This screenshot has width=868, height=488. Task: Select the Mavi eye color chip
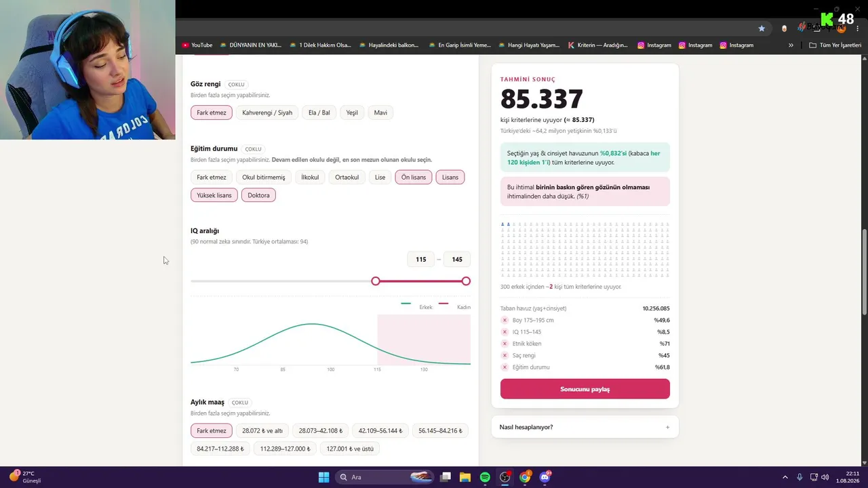(380, 113)
